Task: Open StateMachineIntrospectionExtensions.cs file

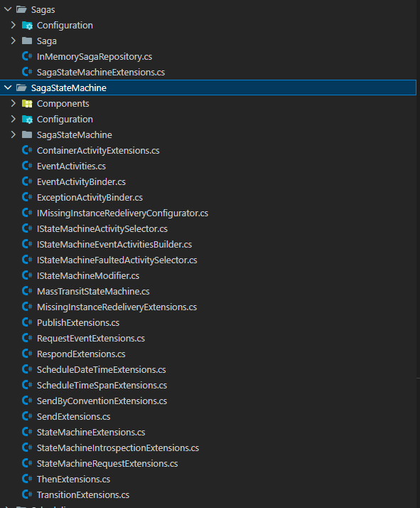Action: [x=118, y=448]
